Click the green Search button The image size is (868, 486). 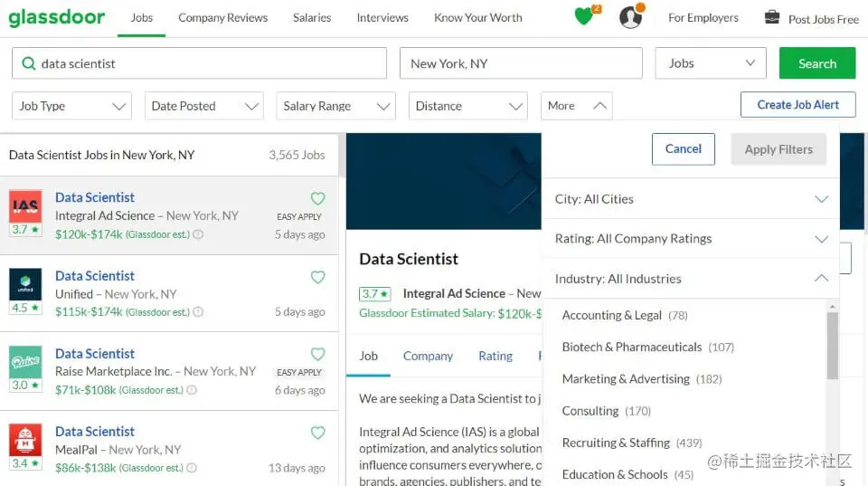[x=817, y=63]
